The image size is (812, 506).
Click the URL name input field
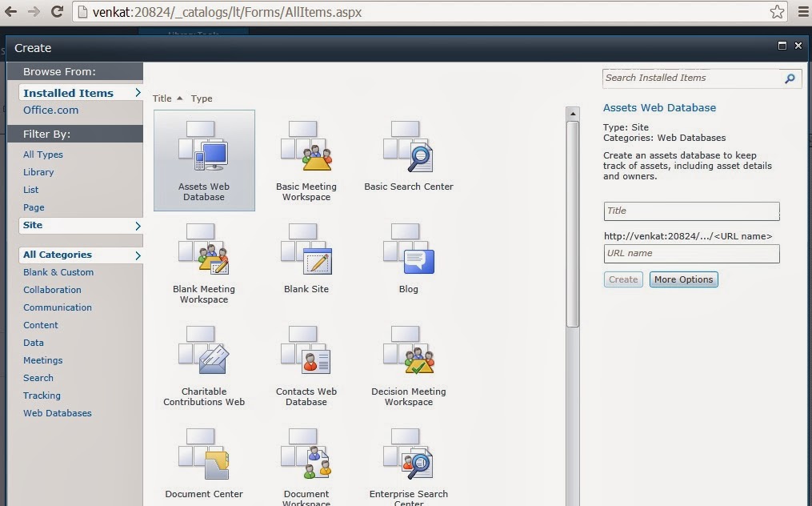(691, 254)
